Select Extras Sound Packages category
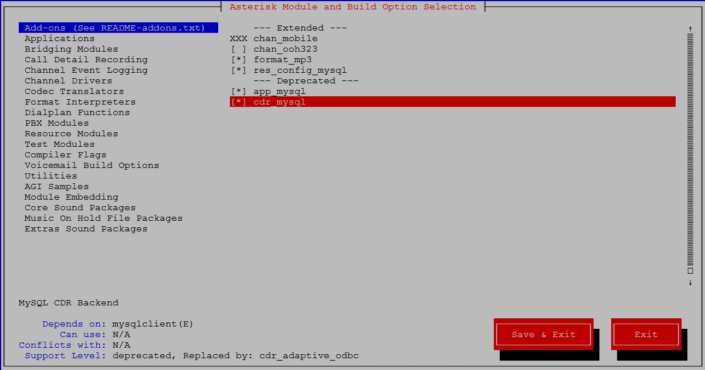 (x=86, y=229)
